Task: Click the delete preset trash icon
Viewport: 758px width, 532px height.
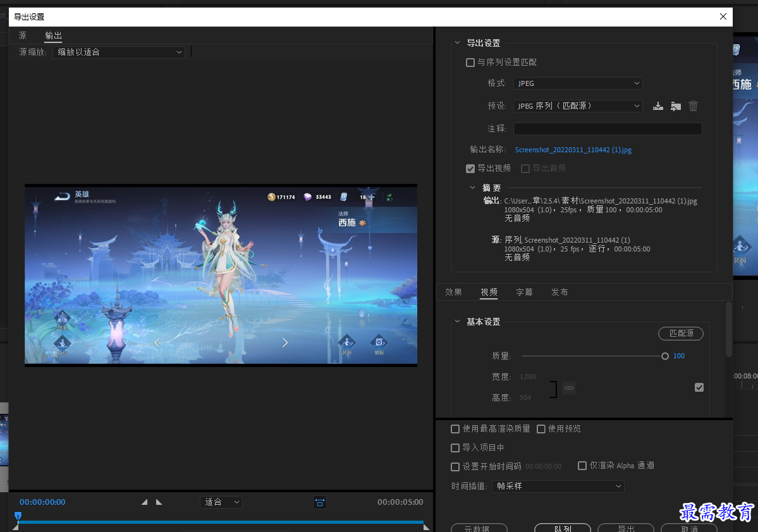Action: (694, 106)
